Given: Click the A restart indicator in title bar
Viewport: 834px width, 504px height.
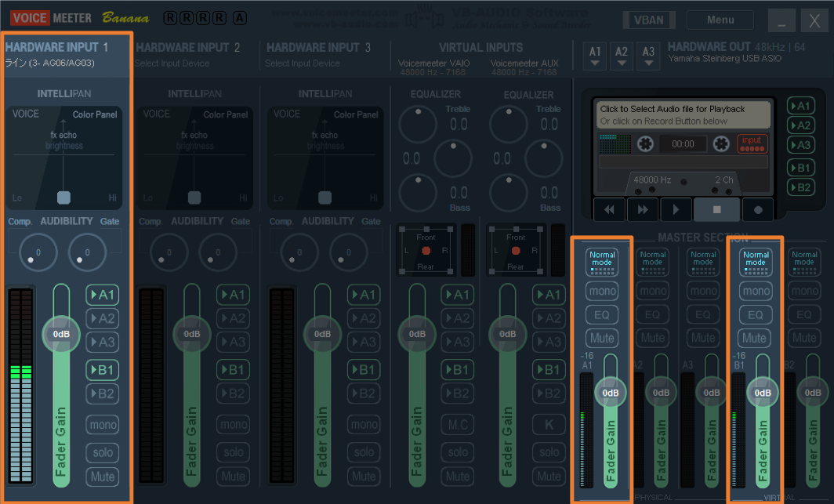Looking at the screenshot, I should coord(240,18).
